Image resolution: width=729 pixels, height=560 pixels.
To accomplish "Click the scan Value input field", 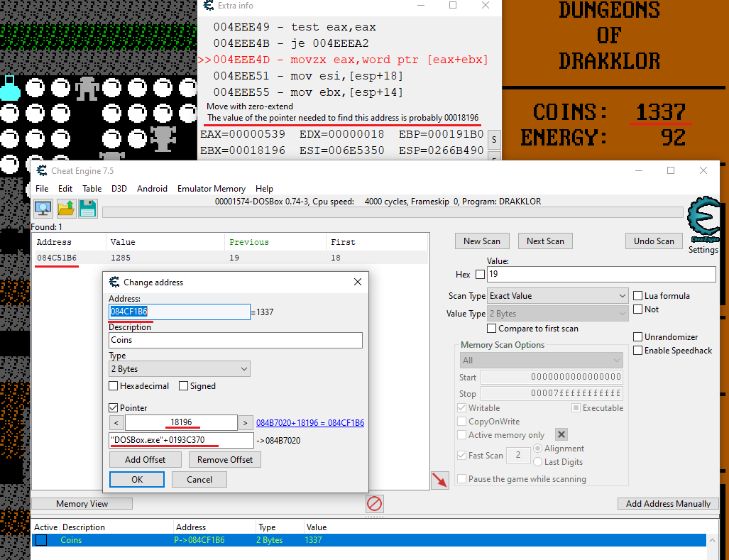I will pos(601,274).
